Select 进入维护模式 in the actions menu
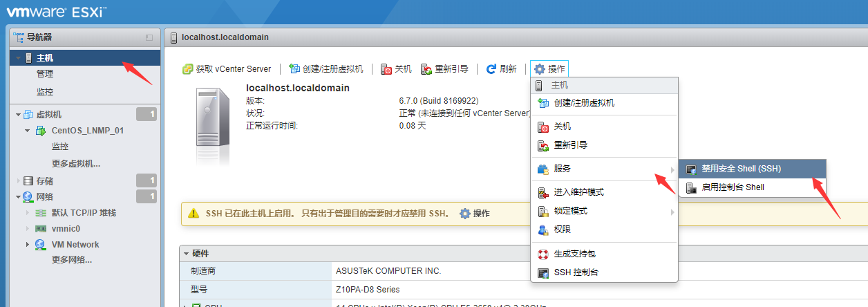 (x=578, y=192)
